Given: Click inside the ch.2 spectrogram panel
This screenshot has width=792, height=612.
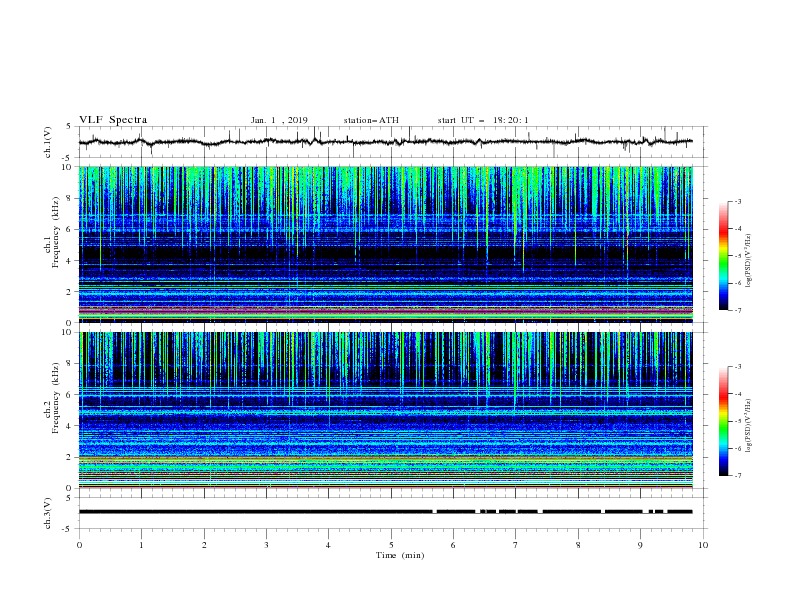Looking at the screenshot, I should coord(386,410).
